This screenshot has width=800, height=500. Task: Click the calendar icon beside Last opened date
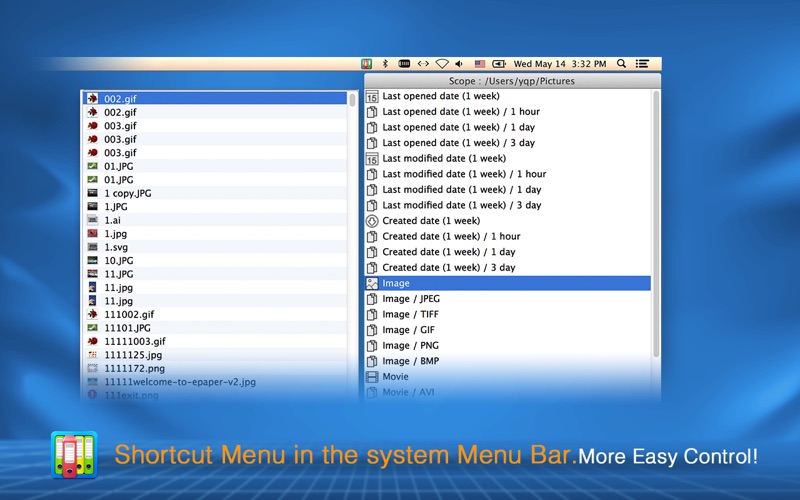click(372, 97)
